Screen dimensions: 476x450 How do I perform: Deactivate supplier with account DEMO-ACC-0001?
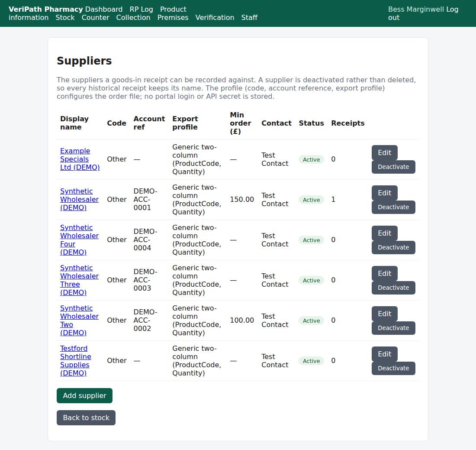click(393, 207)
